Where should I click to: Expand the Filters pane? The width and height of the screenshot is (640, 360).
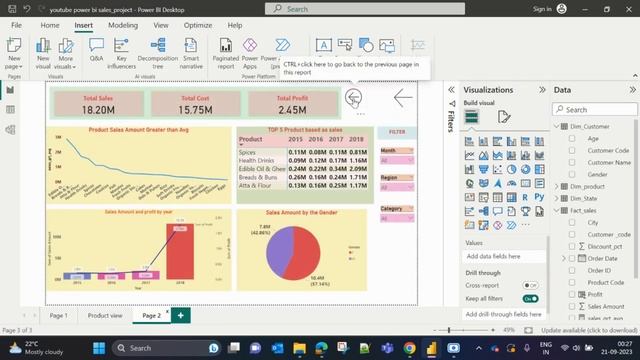pyautogui.click(x=451, y=90)
